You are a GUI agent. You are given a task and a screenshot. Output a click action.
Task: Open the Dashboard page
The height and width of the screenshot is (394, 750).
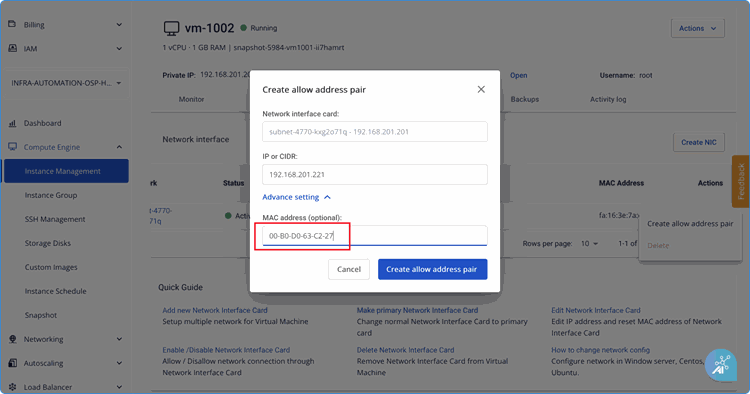tap(43, 123)
